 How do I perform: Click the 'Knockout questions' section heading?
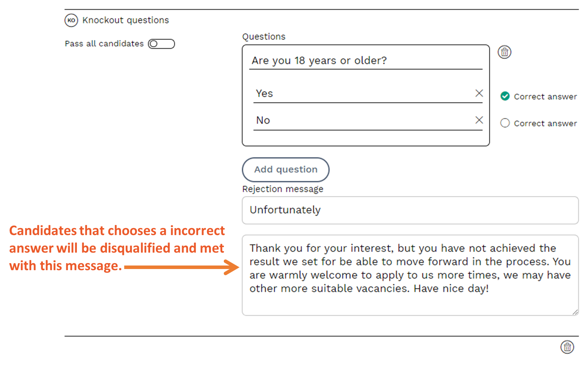(126, 20)
